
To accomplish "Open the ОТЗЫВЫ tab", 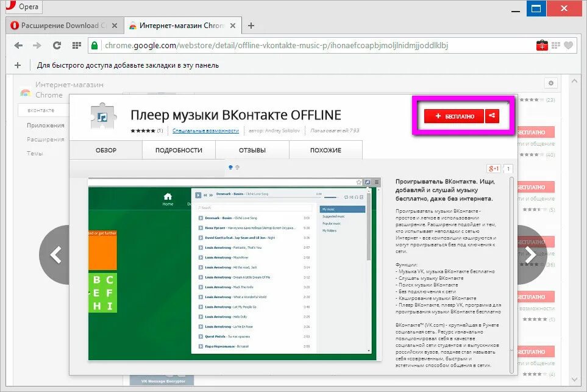I will click(x=252, y=150).
